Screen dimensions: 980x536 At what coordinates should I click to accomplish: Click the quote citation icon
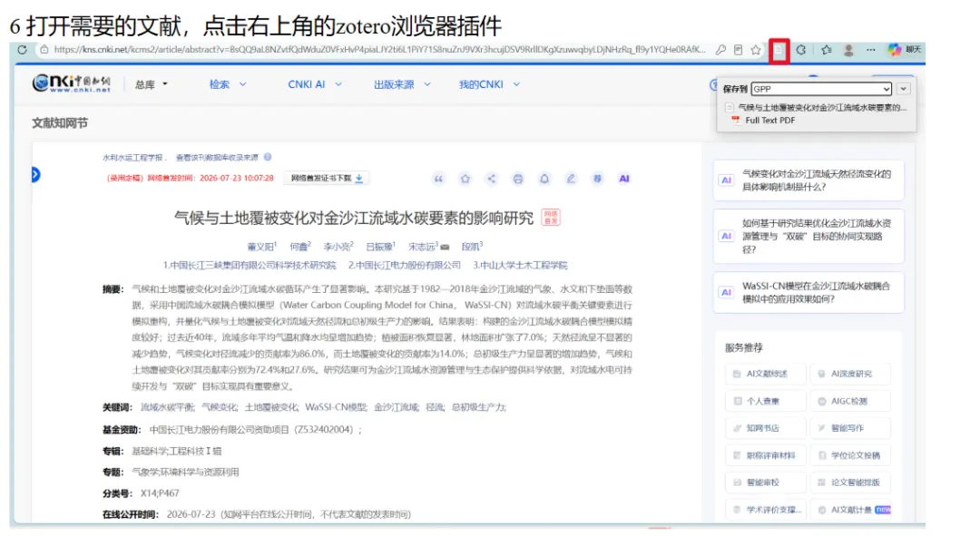438,180
